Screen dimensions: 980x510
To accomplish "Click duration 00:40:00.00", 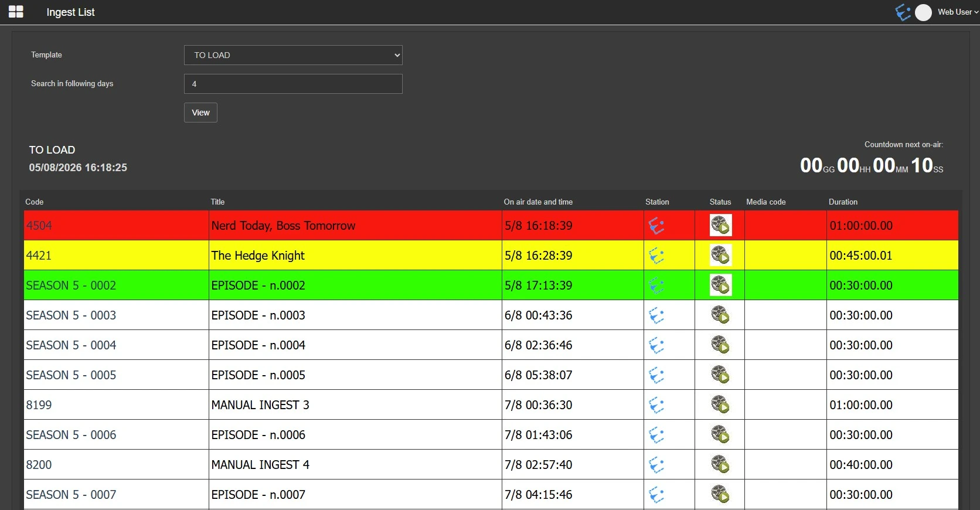I will (861, 465).
